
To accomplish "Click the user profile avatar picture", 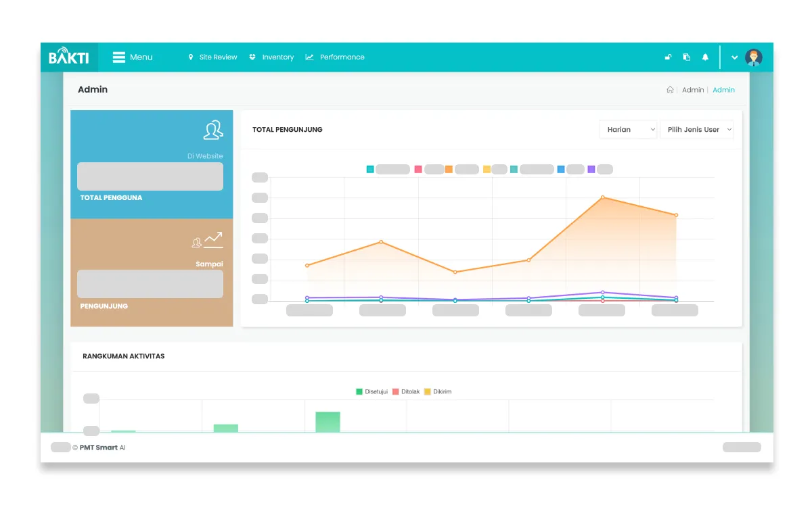I will tap(754, 57).
